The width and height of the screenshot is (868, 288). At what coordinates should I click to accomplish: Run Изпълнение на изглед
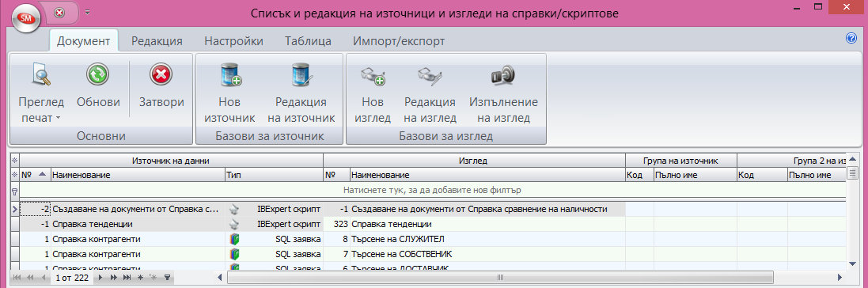point(503,93)
